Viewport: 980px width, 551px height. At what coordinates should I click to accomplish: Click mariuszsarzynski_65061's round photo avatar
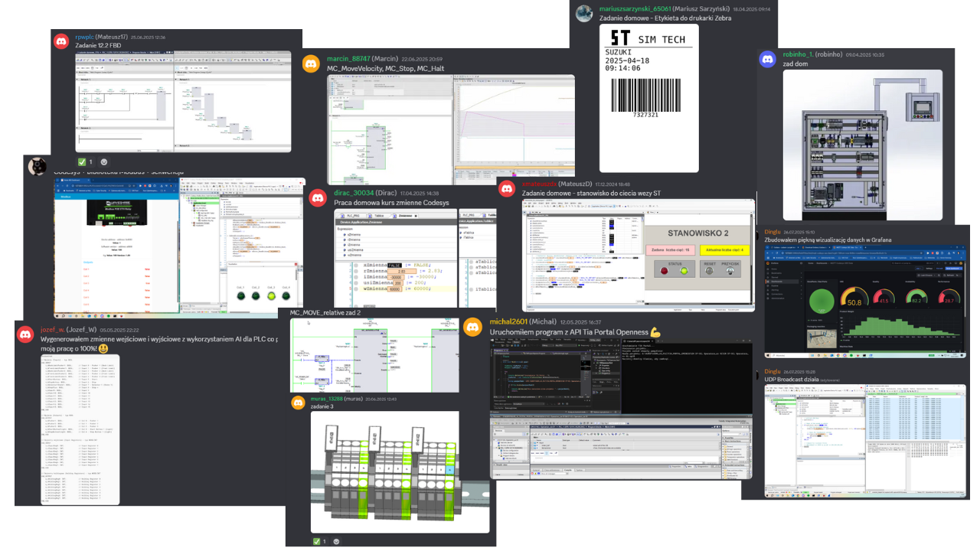coord(584,13)
